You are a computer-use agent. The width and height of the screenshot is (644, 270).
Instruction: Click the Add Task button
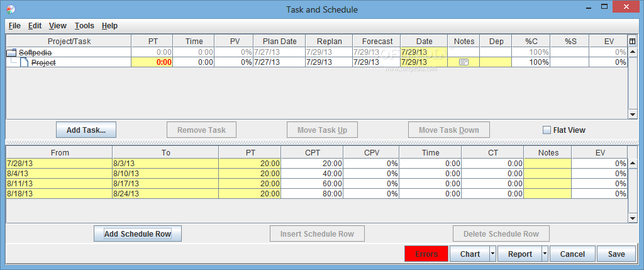point(86,130)
